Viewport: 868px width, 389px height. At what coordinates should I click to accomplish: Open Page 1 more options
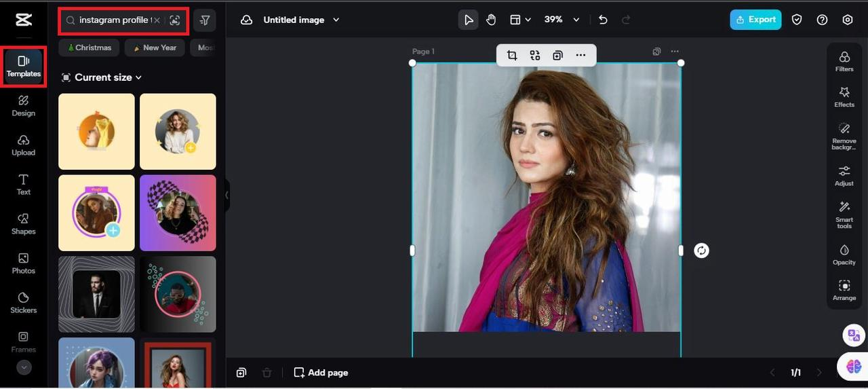tap(675, 52)
